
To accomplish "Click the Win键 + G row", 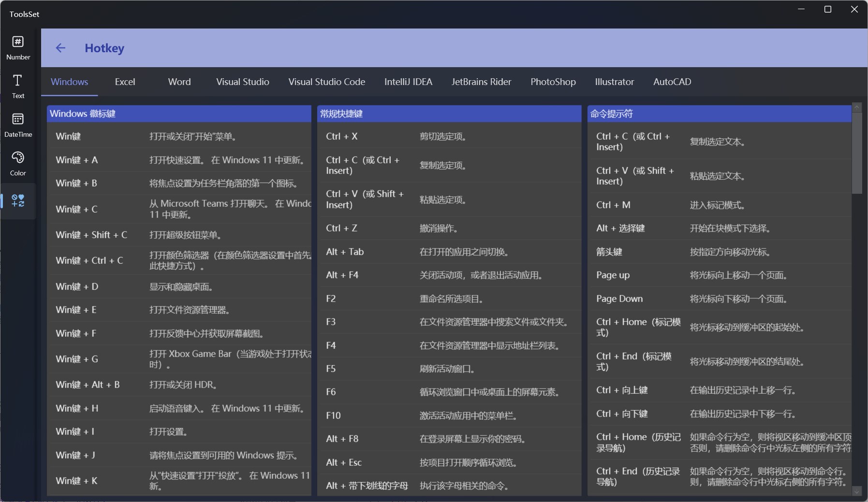I will [180, 359].
